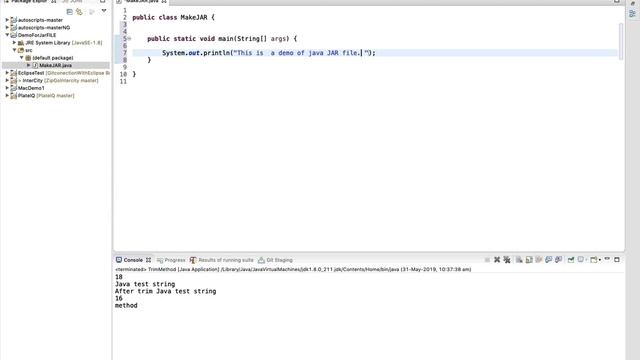This screenshot has height=360, width=640.
Task: Click the greyed-out icon in Package Explorer toolbar
Action: [x=91, y=12]
